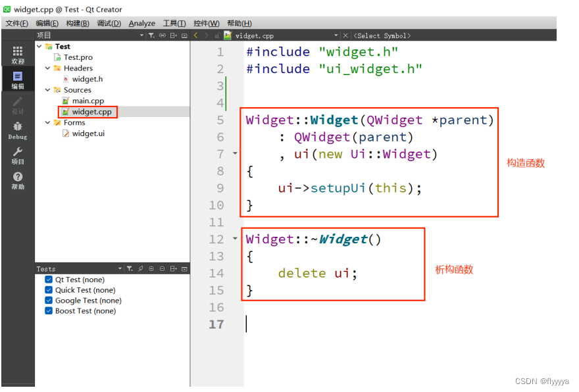Select widget.h under Headers
The width and height of the screenshot is (579, 392).
(87, 79)
